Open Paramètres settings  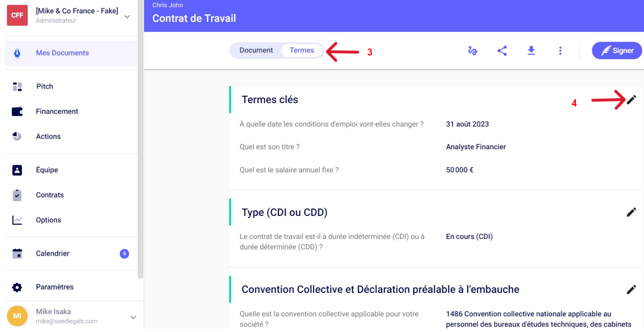(55, 287)
